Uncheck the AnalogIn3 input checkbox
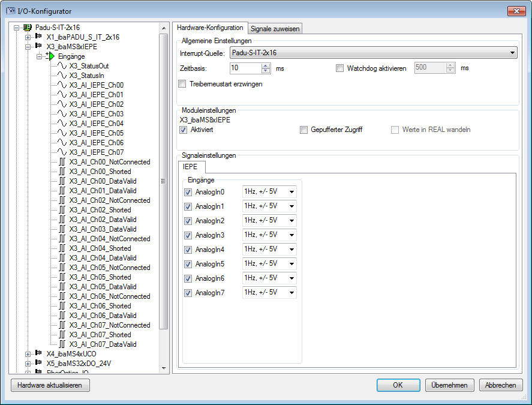 [x=188, y=235]
